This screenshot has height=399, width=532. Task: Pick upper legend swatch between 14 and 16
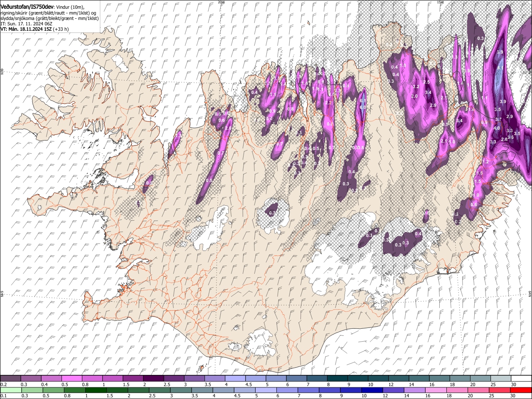point(418,378)
